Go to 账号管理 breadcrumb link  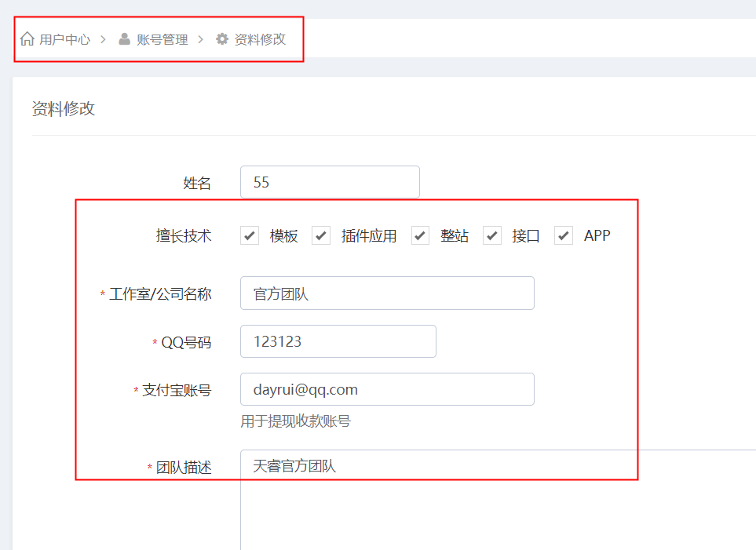coord(162,39)
